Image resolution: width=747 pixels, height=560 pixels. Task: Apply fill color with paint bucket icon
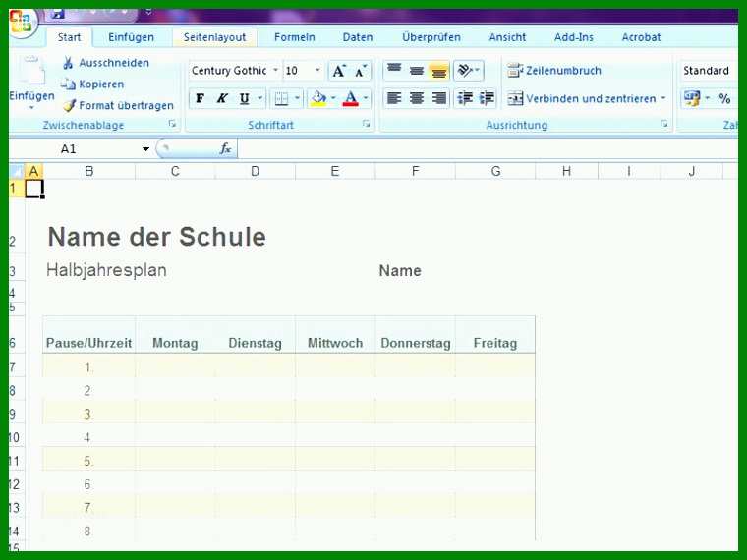[318, 98]
